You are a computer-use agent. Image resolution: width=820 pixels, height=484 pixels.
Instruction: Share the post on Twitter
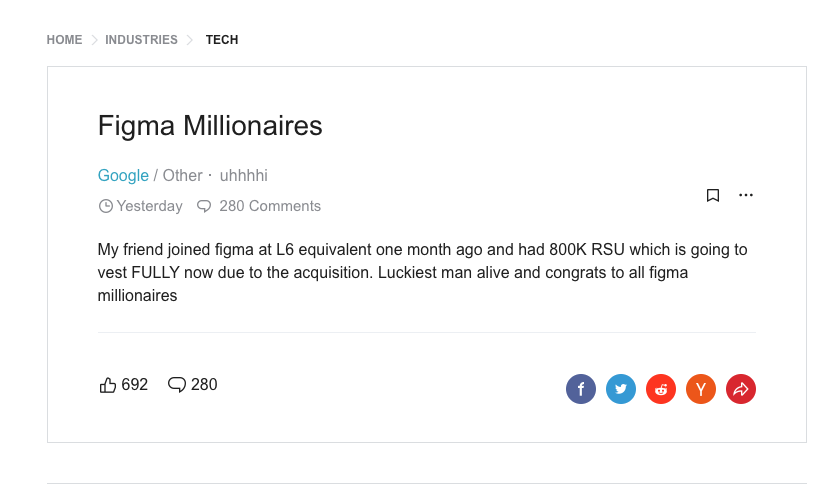(x=621, y=389)
